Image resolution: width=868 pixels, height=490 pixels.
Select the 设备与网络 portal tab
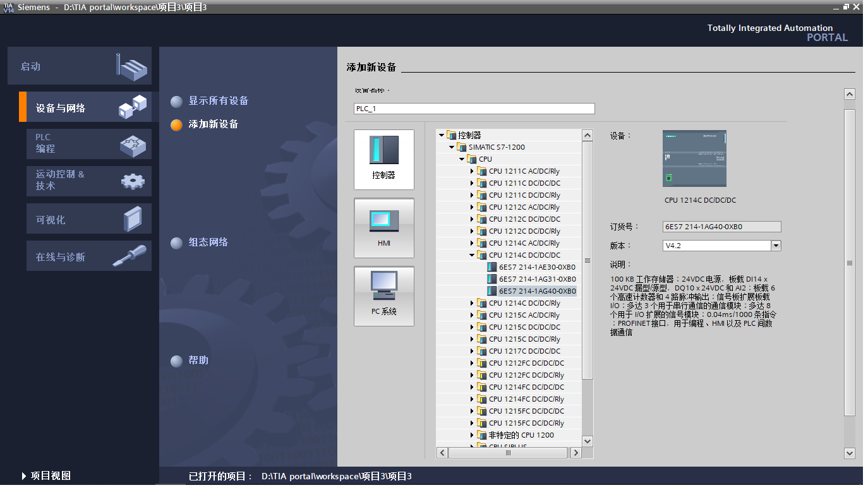point(85,107)
